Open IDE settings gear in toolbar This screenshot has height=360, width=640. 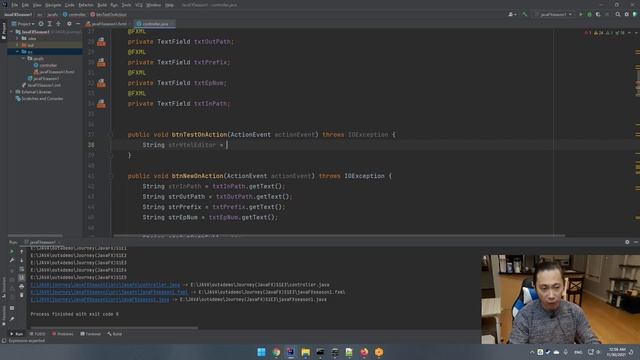tap(627, 14)
